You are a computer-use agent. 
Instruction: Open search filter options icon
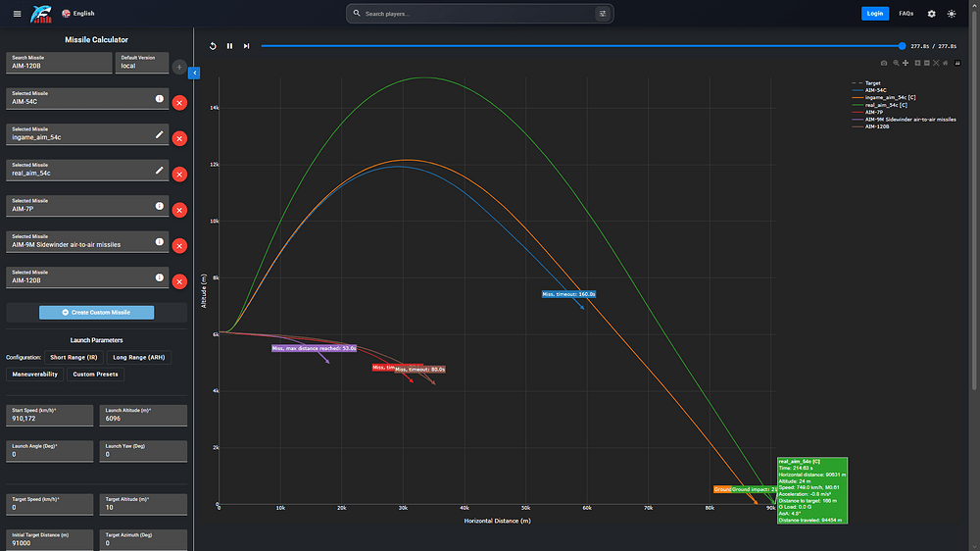[x=603, y=13]
